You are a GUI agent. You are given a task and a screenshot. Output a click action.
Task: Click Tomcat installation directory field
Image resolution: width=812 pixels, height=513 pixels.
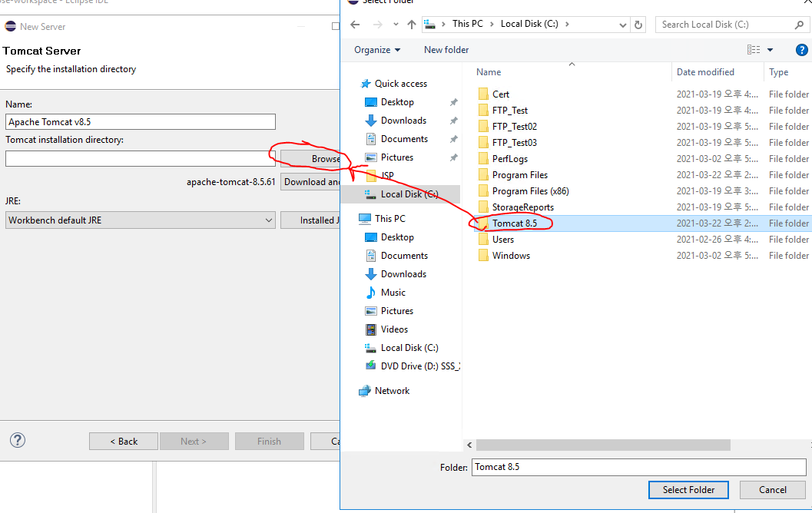141,158
